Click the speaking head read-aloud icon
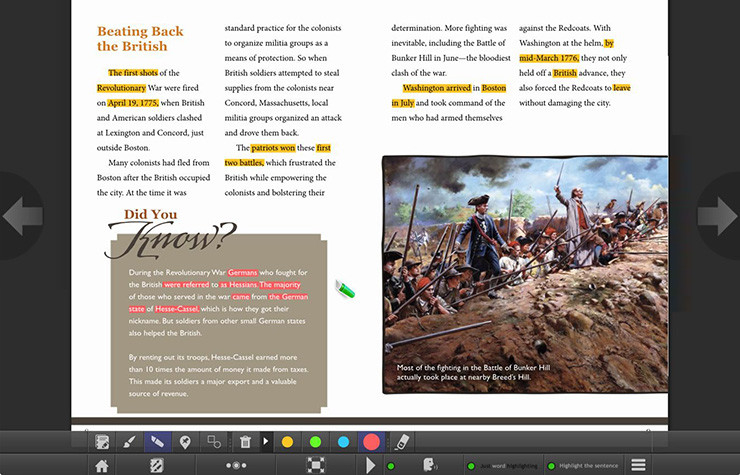This screenshot has width=740, height=475. [429, 465]
